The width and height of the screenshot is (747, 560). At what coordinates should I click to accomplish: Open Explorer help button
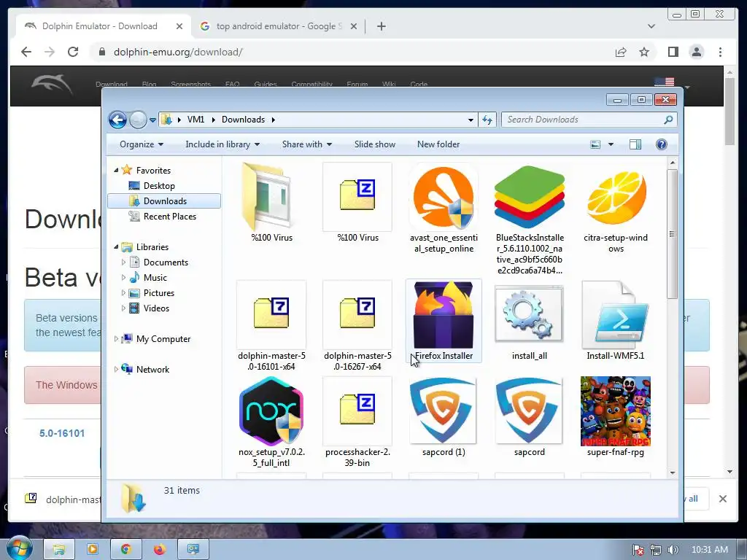click(x=661, y=144)
